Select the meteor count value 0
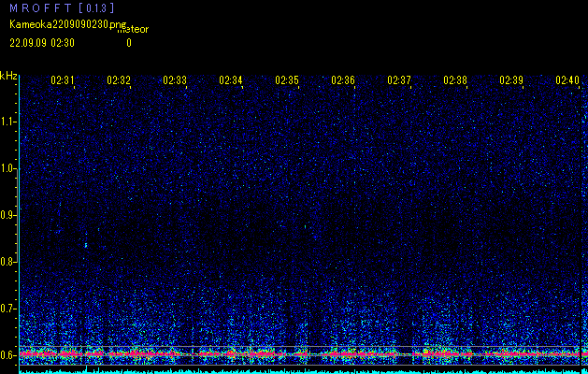Viewport: 588px width, 374px height. pos(129,43)
